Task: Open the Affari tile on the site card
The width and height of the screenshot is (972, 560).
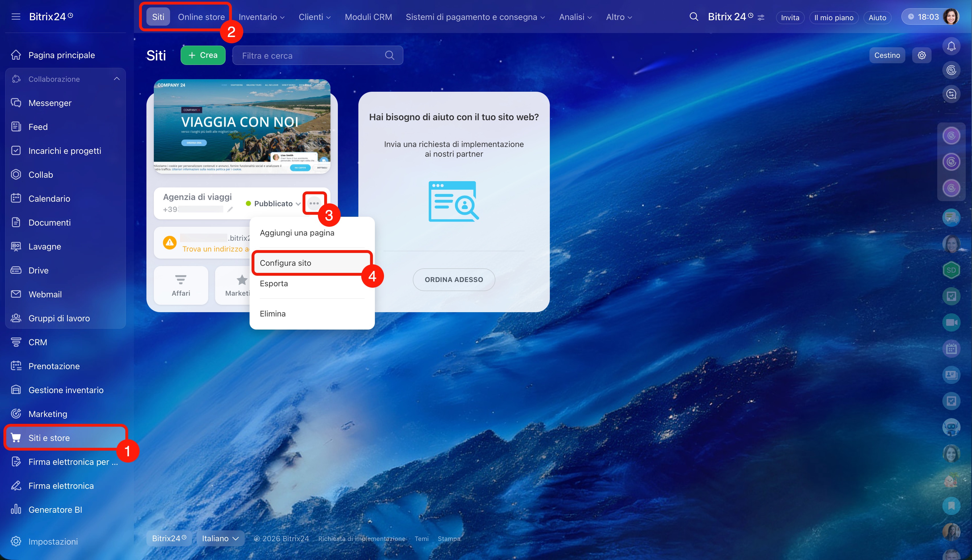Action: coord(181,285)
